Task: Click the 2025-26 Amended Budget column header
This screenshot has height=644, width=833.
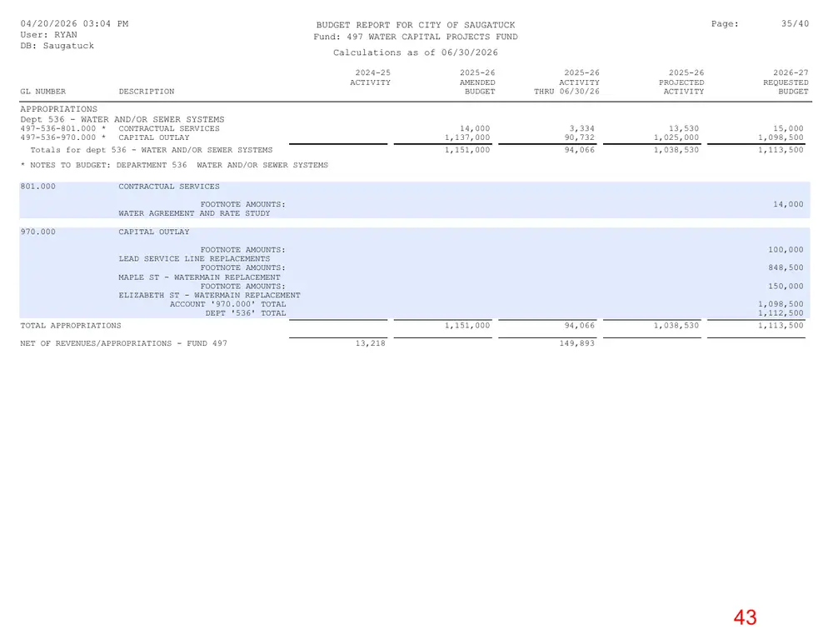Action: [x=477, y=82]
